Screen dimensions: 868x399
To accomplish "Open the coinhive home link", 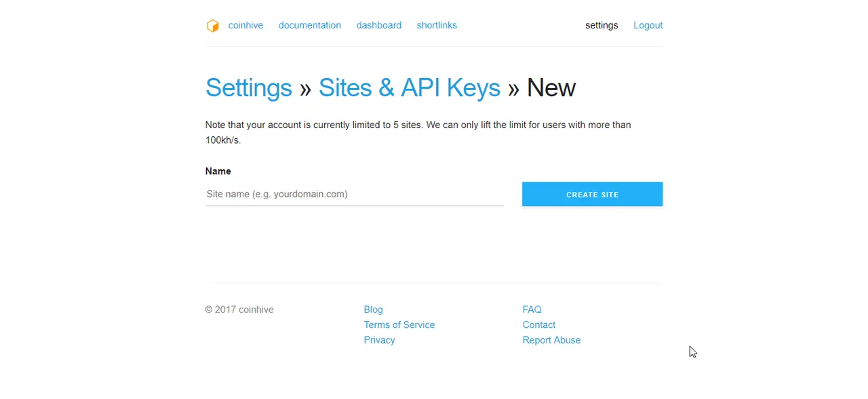I will pos(245,25).
